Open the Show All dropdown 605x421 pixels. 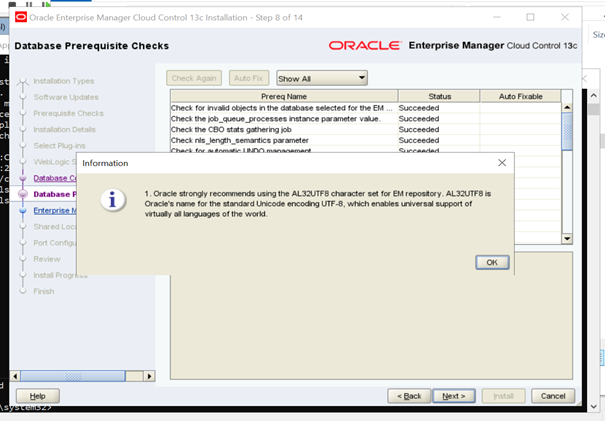(x=321, y=78)
